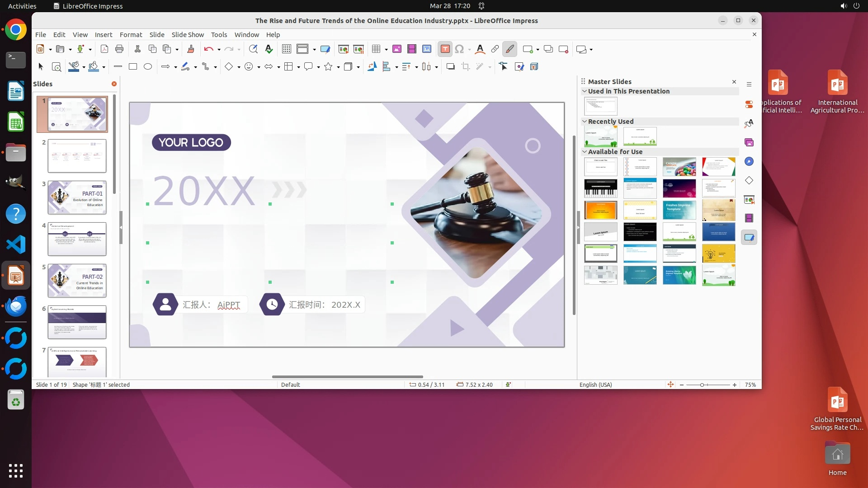868x488 pixels.
Task: Click the Display Grid icon
Action: coord(286,49)
